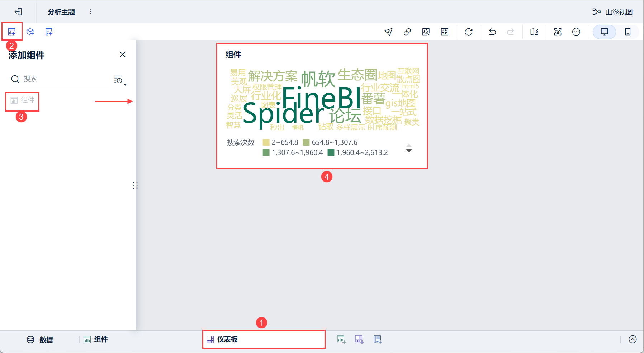The image size is (644, 353).
Task: Click the add new component icon in bottom bar
Action: 341,339
